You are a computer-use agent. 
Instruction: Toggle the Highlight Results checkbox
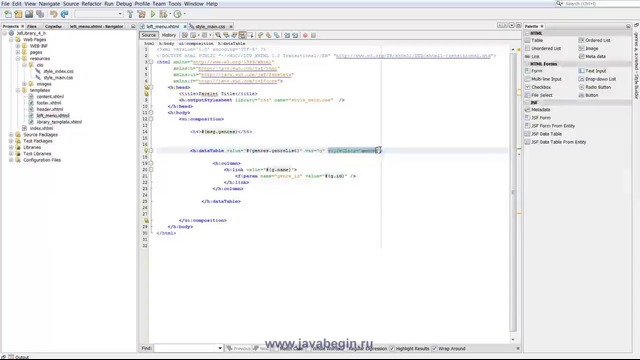point(392,349)
